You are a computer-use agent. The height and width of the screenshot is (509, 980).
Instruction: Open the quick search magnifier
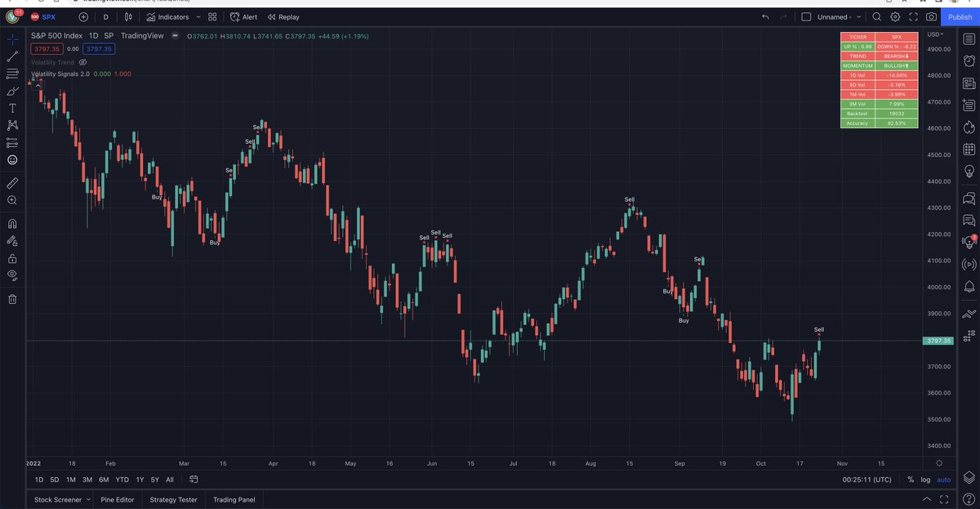[877, 16]
